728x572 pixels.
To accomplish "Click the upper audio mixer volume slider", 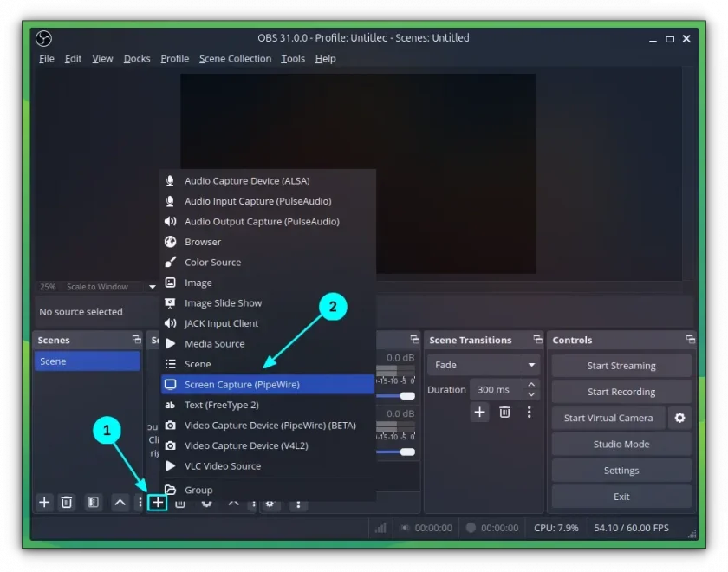I will tap(395, 396).
